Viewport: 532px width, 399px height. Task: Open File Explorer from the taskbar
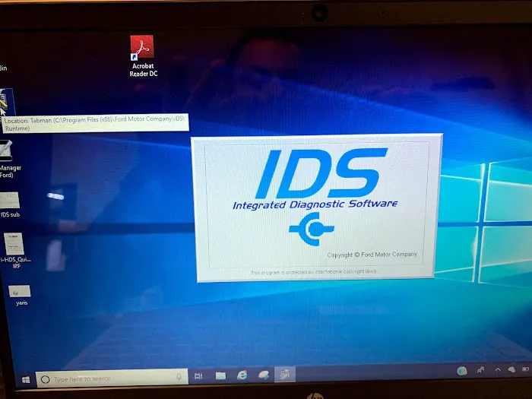coord(220,375)
